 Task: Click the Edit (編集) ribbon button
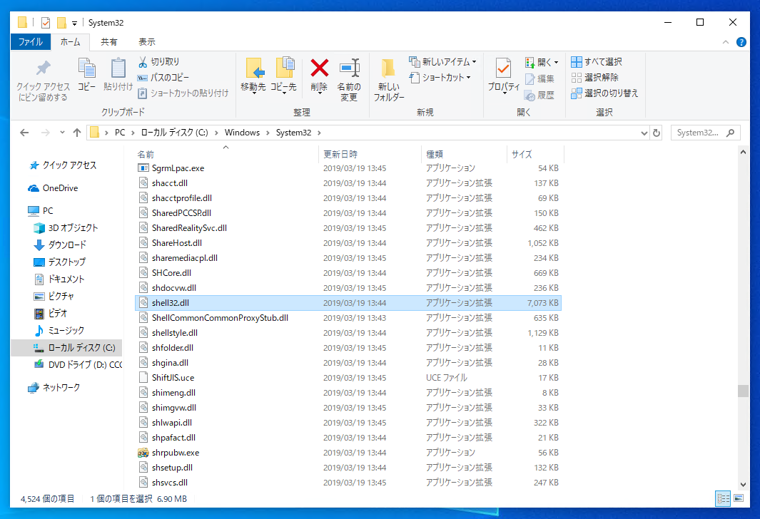click(x=539, y=79)
